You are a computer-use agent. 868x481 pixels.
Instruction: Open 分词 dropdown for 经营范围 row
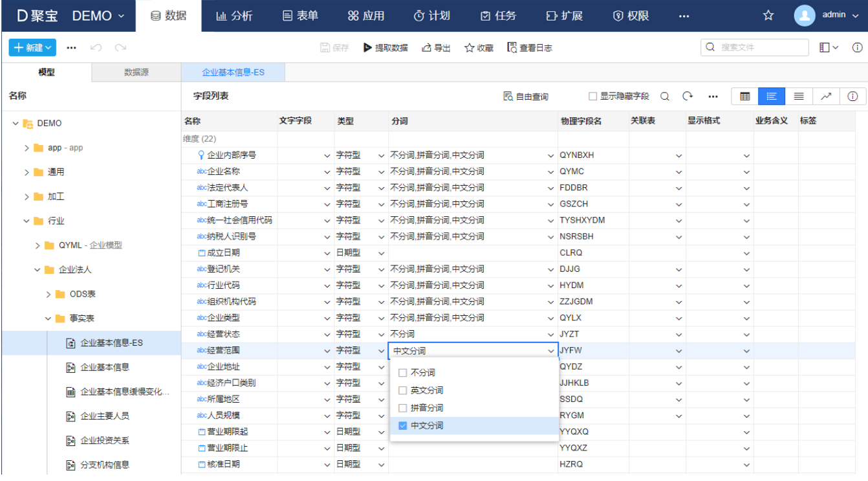pyautogui.click(x=551, y=350)
